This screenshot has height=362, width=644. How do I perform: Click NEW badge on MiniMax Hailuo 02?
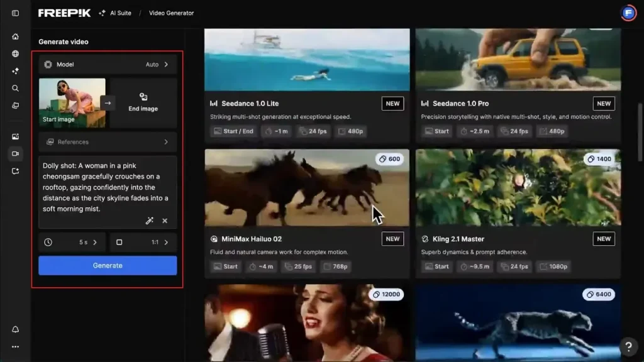[392, 239]
